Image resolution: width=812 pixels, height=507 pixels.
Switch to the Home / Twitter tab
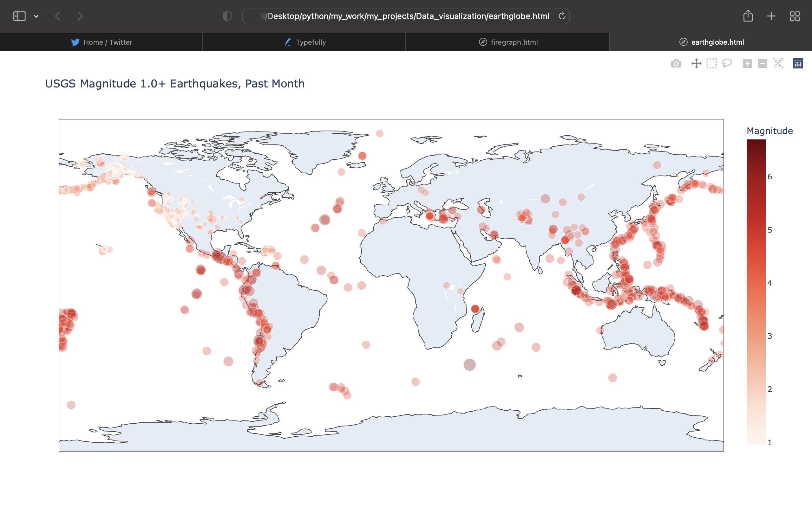point(101,42)
